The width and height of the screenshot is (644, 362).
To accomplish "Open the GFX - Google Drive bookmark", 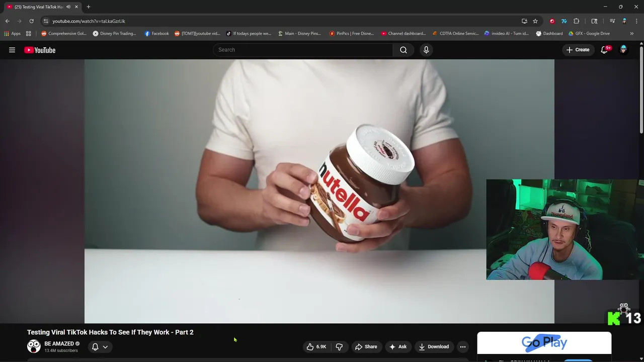I will [x=589, y=34].
